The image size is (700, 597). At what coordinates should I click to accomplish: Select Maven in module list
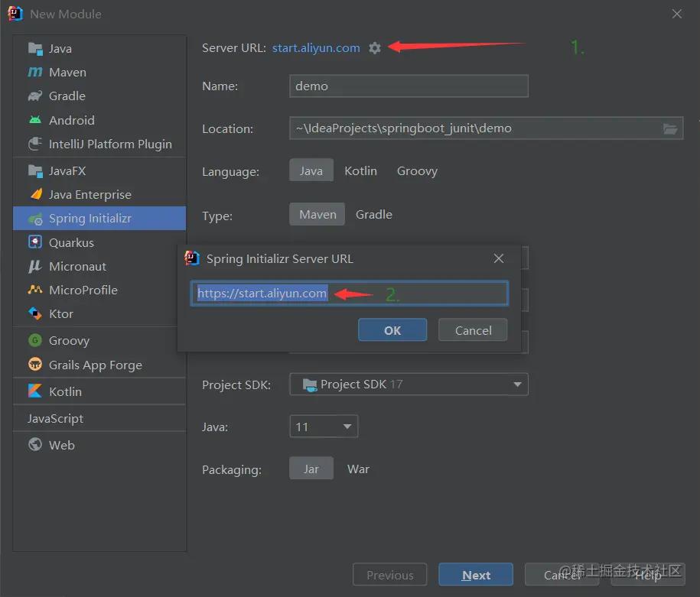pyautogui.click(x=99, y=73)
